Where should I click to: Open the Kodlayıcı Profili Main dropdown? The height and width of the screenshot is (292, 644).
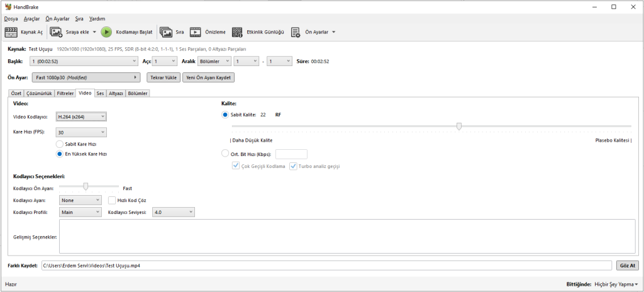pos(80,212)
